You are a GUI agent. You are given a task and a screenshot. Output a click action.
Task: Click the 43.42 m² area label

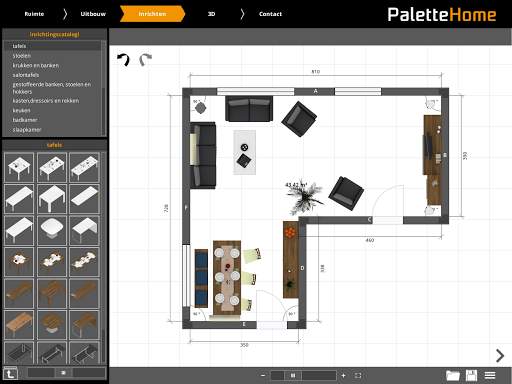click(x=296, y=185)
